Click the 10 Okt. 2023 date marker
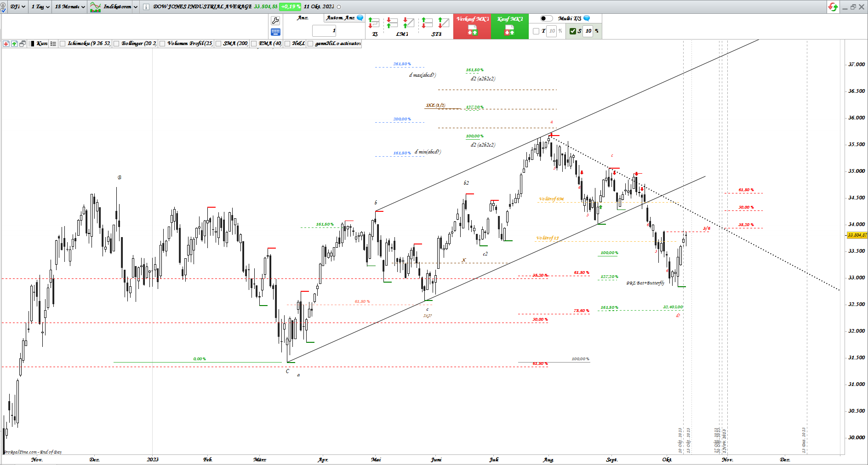The width and height of the screenshot is (868, 465). (x=680, y=440)
